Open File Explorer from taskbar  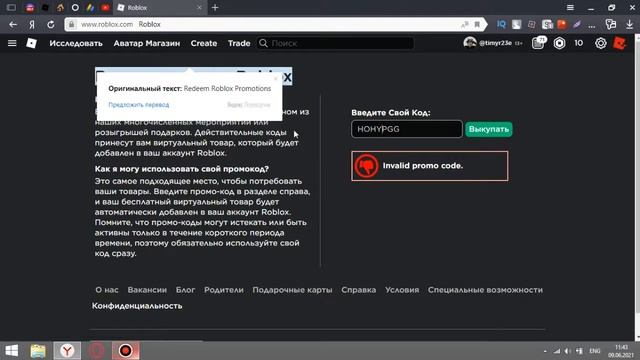[x=38, y=351]
